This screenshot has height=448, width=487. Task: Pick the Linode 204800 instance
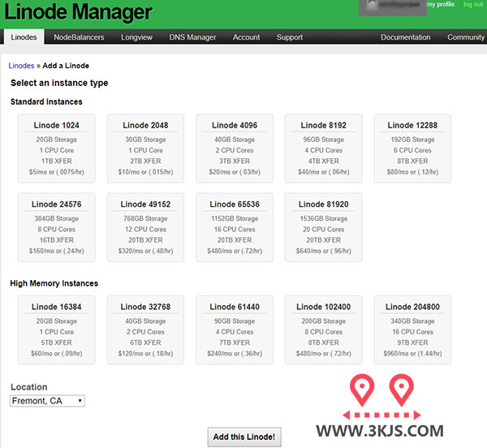coord(412,330)
